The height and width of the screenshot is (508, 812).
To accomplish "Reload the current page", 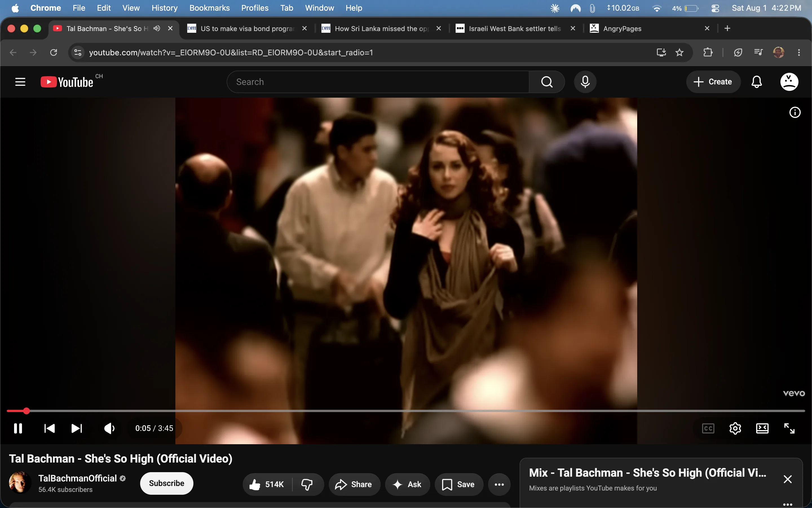I will point(54,52).
